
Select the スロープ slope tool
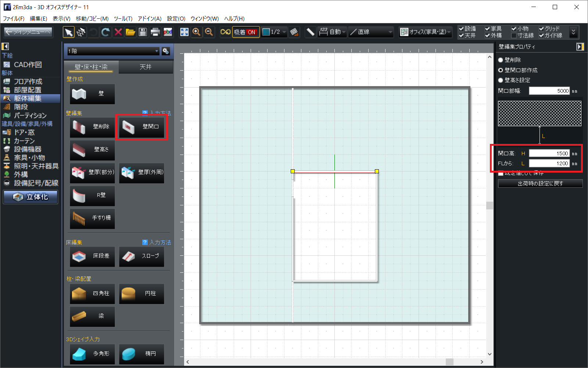141,256
